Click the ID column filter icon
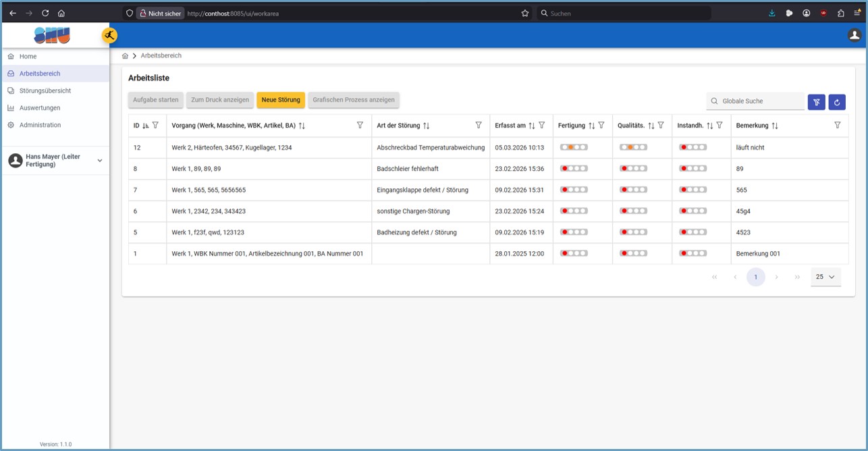The width and height of the screenshot is (868, 451). click(156, 126)
